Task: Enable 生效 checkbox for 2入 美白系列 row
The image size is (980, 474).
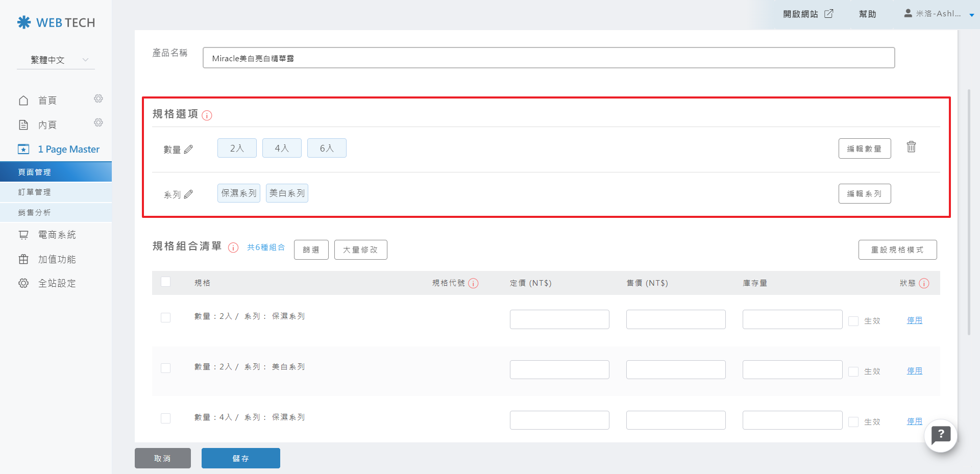Action: (x=853, y=371)
